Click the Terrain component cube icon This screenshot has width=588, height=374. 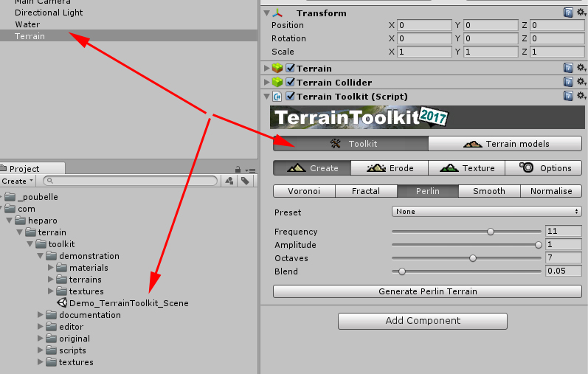[x=277, y=68]
